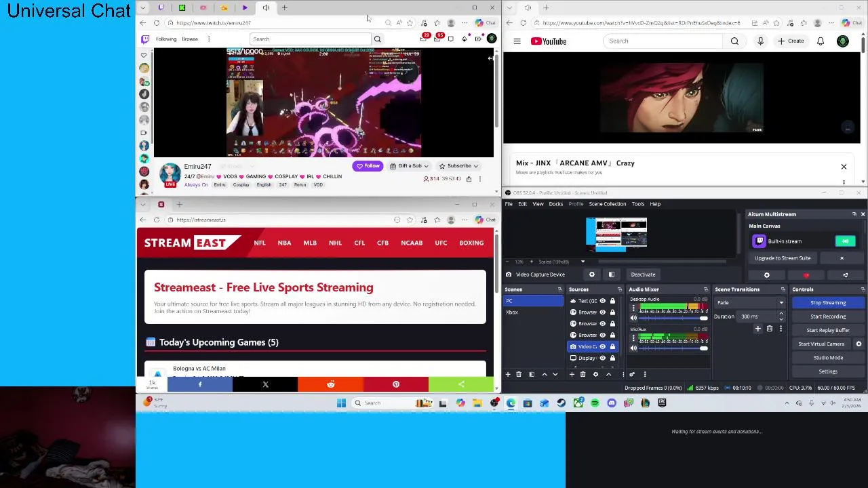Toggle Built-in stream switch in Aitum Multistream

click(845, 241)
